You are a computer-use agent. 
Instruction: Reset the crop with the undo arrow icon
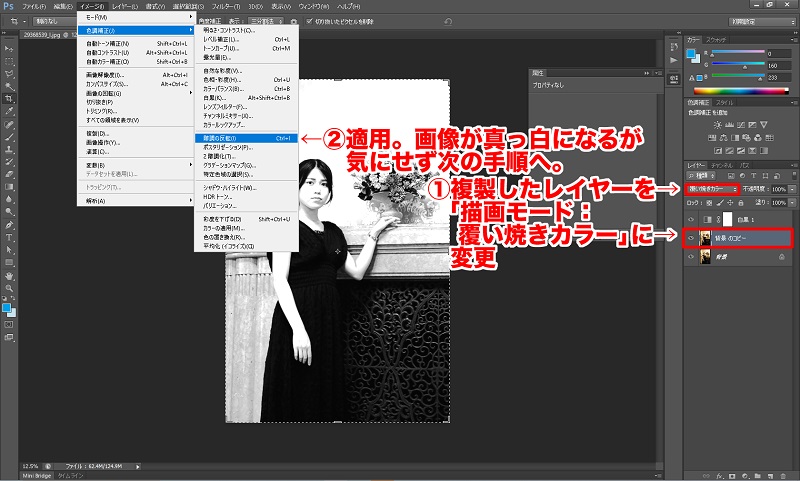[447, 21]
